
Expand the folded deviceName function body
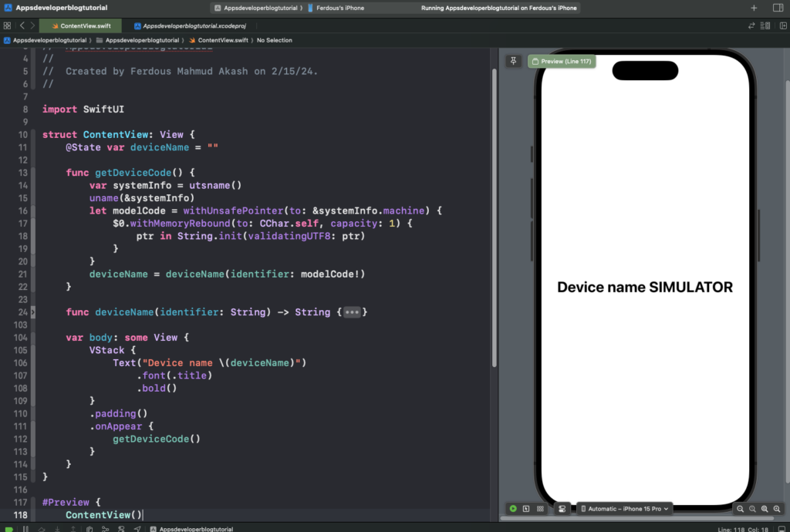click(353, 312)
